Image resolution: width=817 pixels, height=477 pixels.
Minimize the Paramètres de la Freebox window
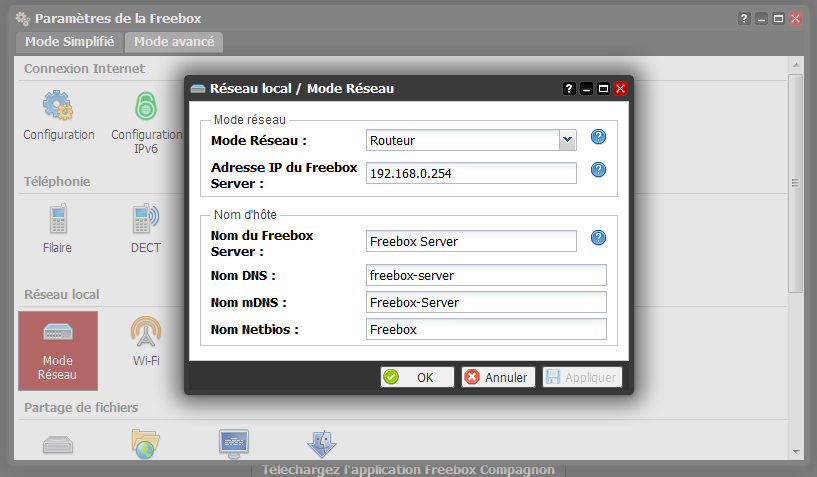click(761, 19)
